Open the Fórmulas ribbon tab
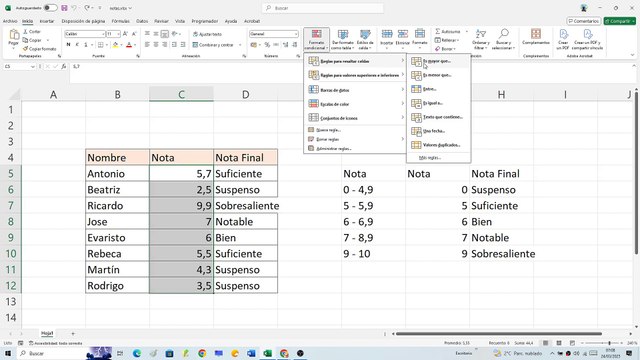640x360 pixels. point(120,21)
